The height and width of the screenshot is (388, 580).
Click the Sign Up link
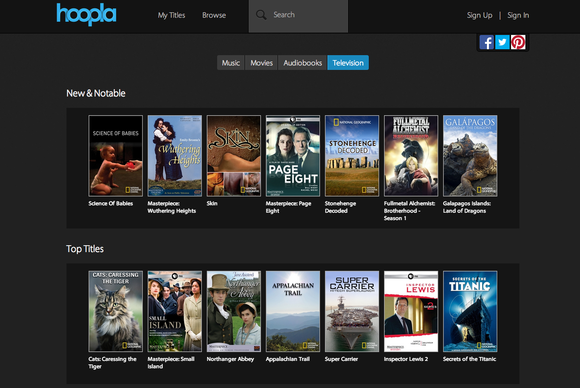(479, 15)
